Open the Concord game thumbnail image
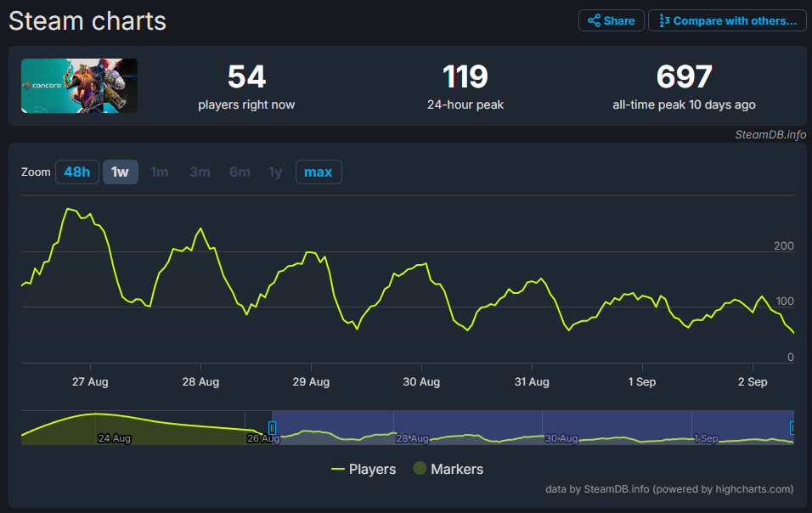 coord(79,86)
